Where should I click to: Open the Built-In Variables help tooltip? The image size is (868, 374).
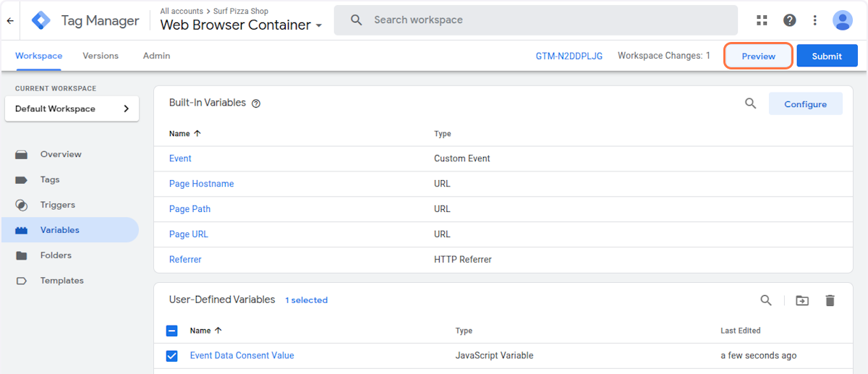click(255, 103)
